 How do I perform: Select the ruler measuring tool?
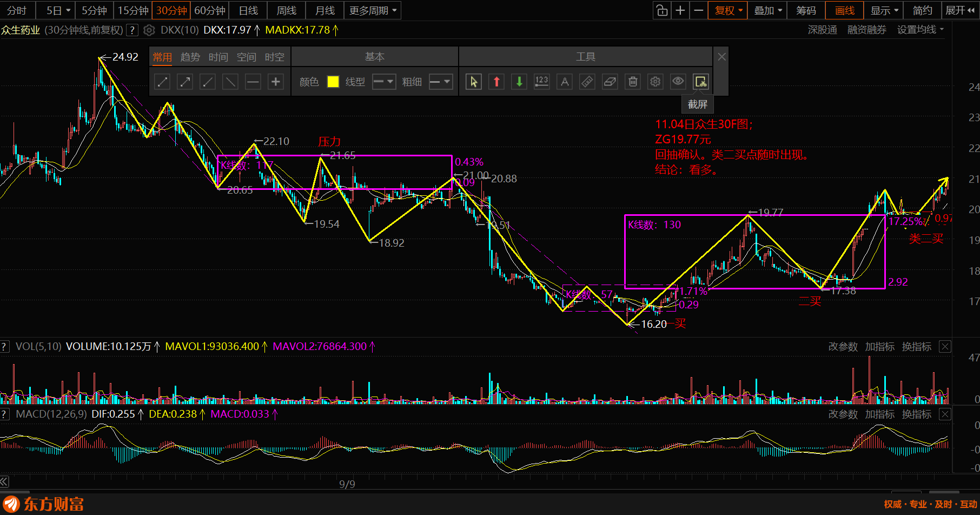tap(587, 82)
